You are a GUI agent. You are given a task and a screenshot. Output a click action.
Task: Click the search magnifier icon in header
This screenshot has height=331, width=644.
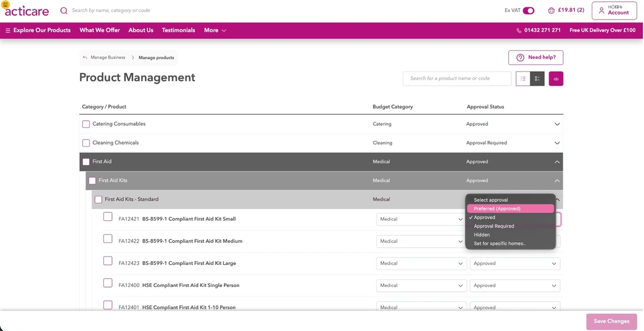click(64, 10)
